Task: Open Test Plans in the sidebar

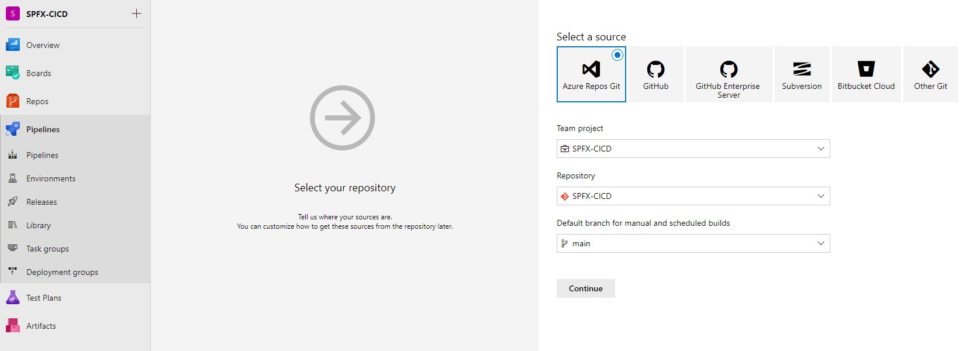Action: click(x=44, y=298)
